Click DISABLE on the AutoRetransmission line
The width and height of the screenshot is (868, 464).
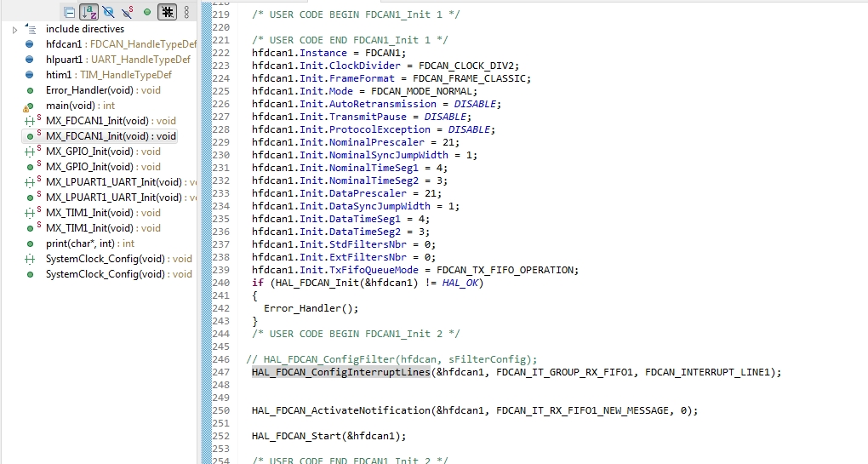474,104
